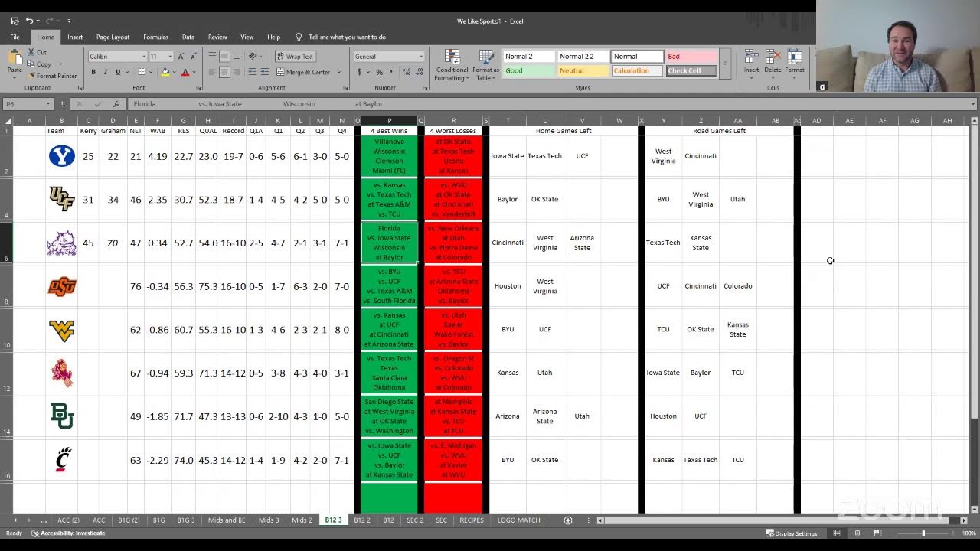Click the Undo arrow icon

pyautogui.click(x=29, y=21)
